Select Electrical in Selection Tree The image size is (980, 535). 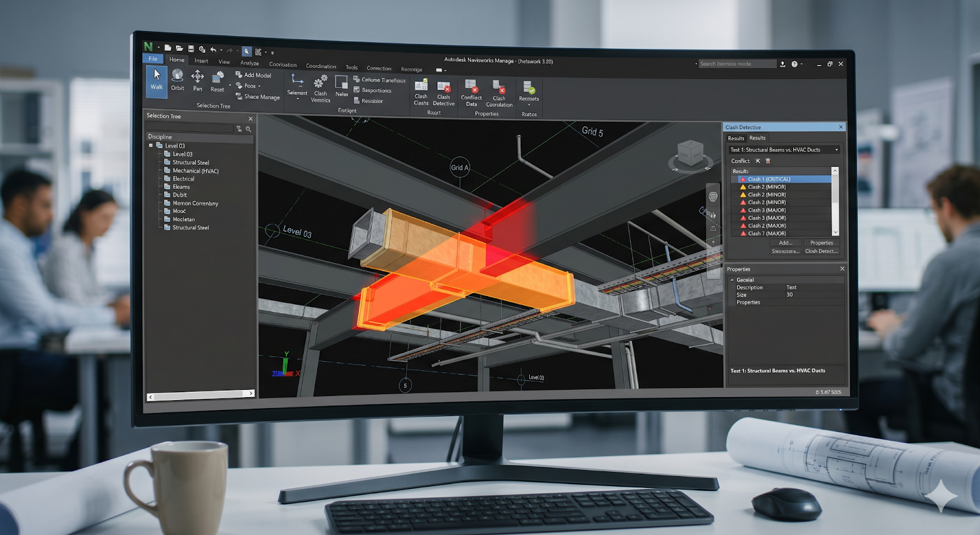click(x=179, y=179)
